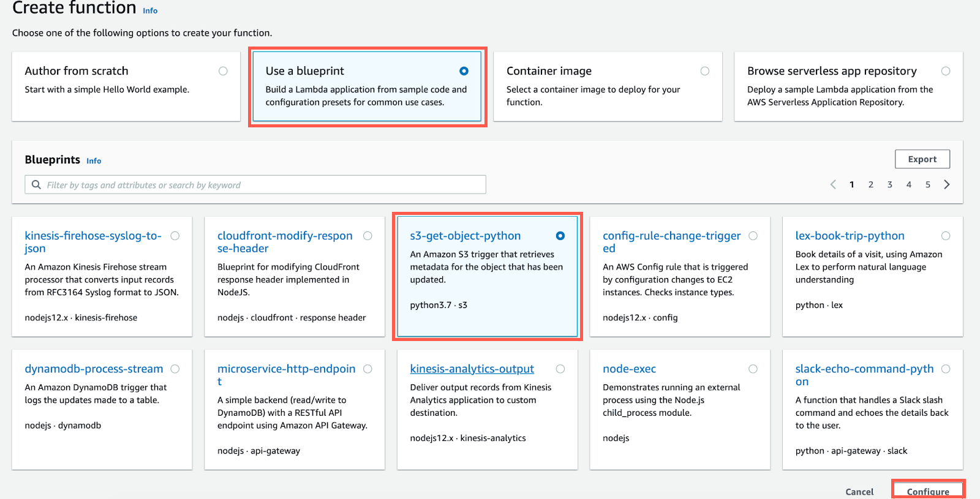Screen dimensions: 980x499
Task: Click the previous page chevron arrow
Action: point(833,184)
